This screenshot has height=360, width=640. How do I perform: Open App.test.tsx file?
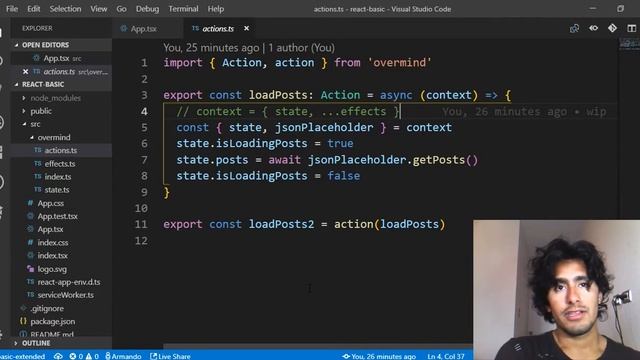tap(58, 216)
